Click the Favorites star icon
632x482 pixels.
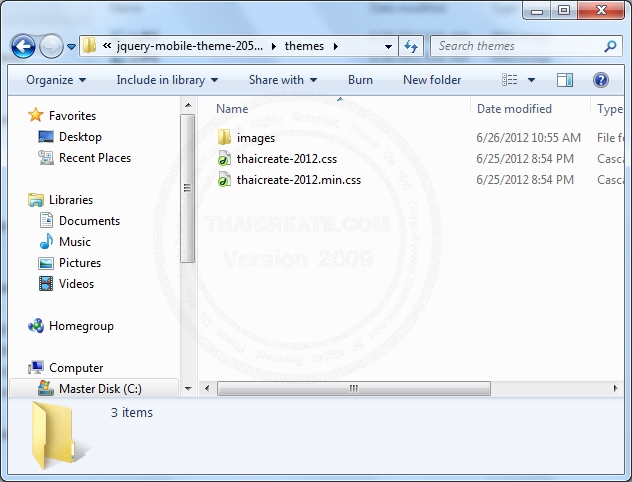[x=35, y=115]
